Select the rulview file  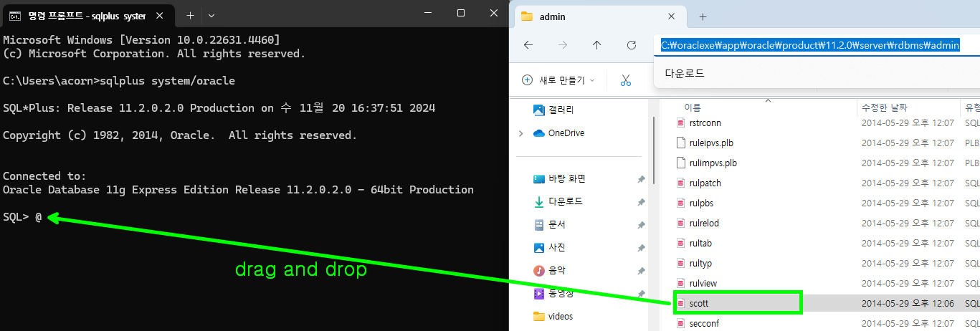(703, 283)
